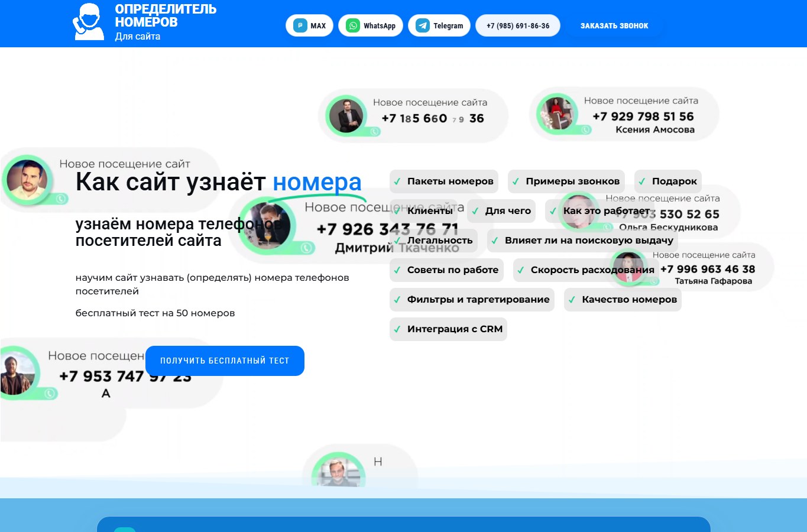Go to Фильтры и таргетирование

point(472,300)
